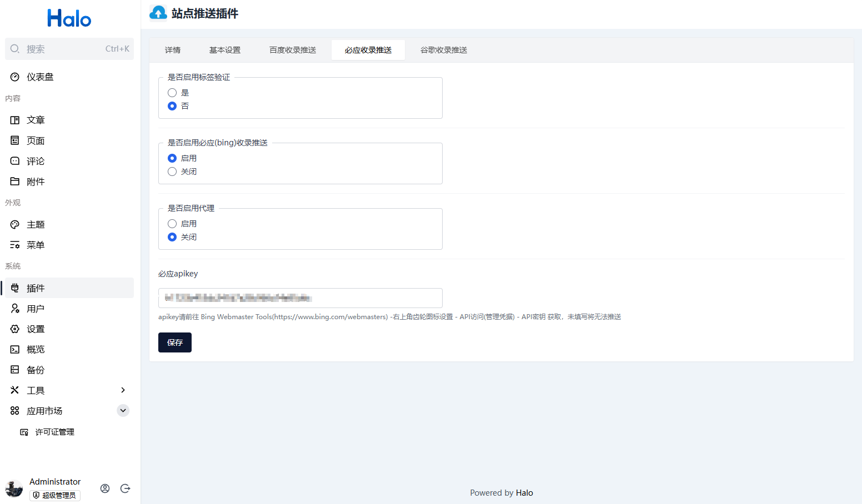
Task: Open user profile icon at bottom
Action: coord(105,488)
